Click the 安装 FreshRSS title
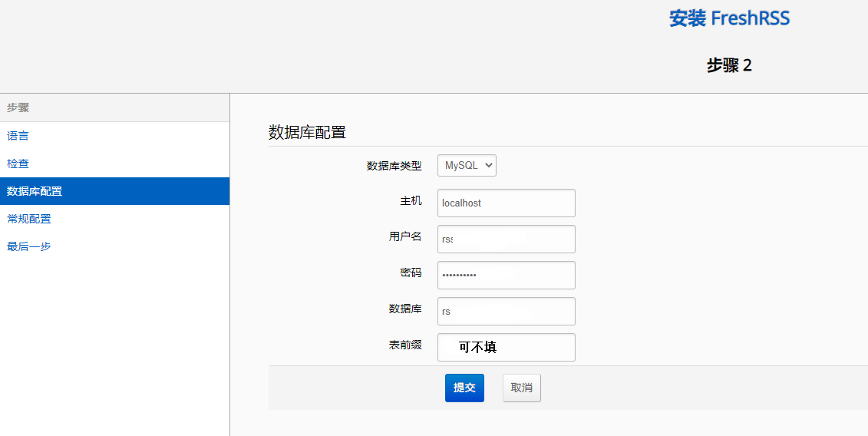 729,18
